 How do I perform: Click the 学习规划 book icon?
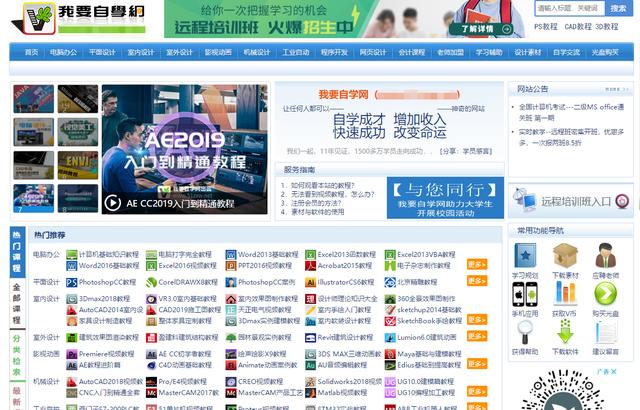tap(525, 256)
